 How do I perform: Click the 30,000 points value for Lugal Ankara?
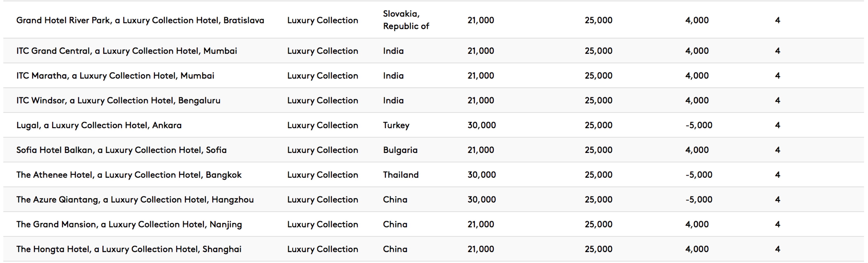click(481, 125)
